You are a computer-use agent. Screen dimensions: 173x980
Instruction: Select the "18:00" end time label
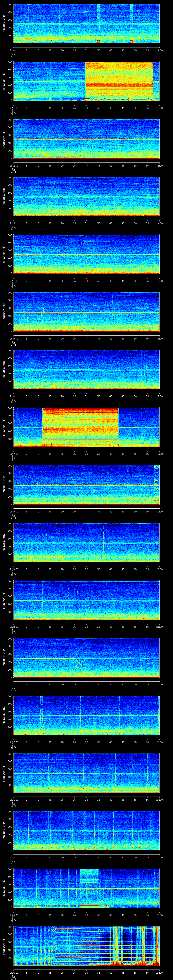pos(160,454)
